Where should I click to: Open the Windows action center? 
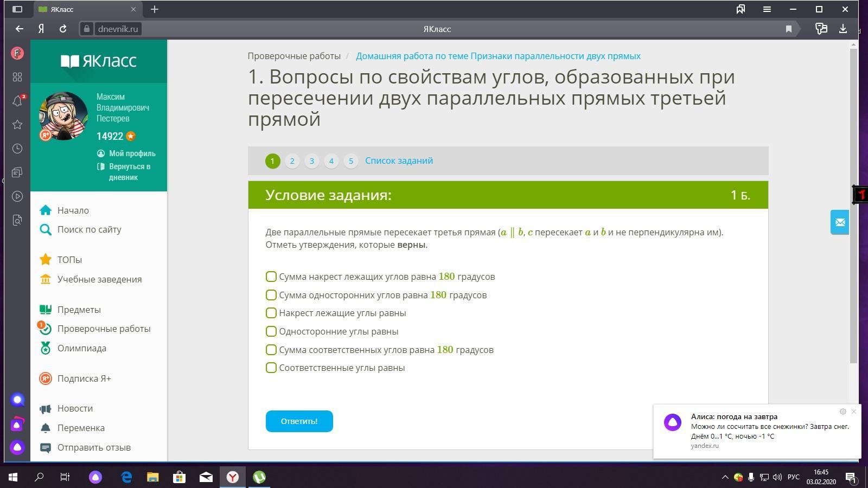[851, 477]
